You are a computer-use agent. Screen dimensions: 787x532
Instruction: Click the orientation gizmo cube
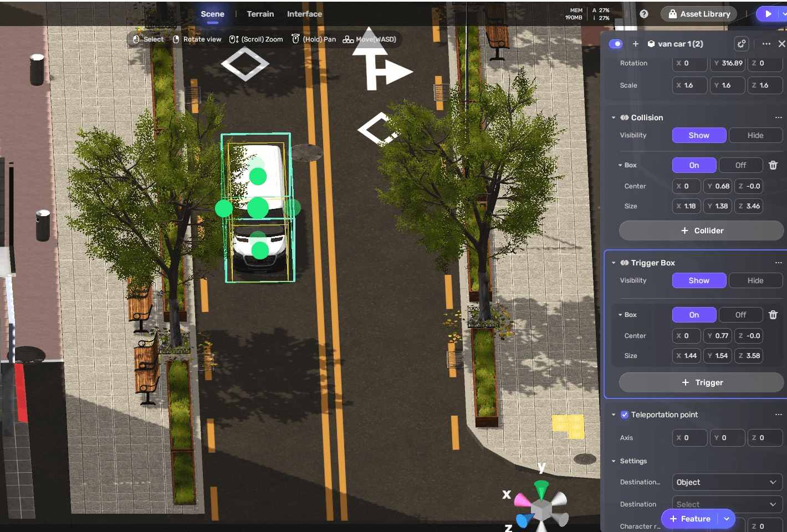(541, 508)
